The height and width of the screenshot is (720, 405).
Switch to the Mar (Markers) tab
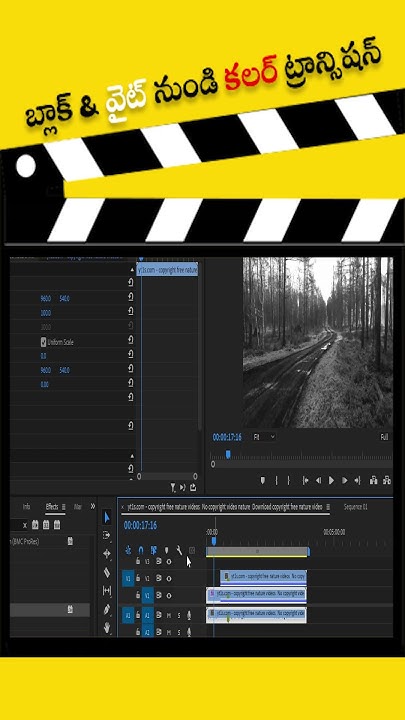78,506
